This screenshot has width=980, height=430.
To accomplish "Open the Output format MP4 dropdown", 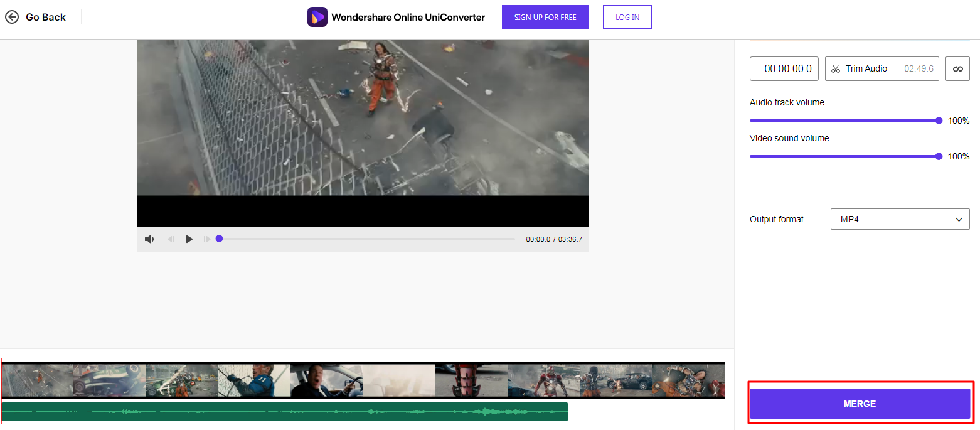I will click(x=900, y=219).
